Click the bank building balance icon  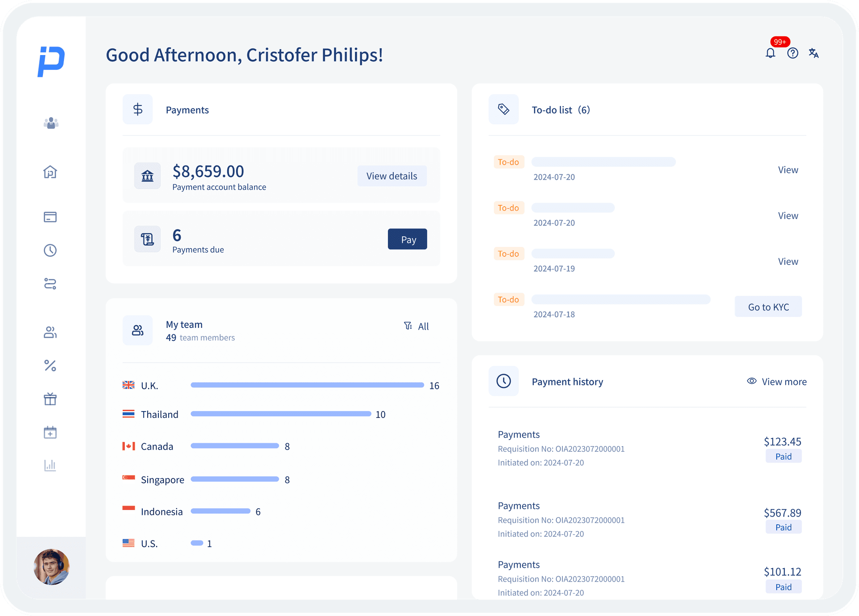point(148,176)
